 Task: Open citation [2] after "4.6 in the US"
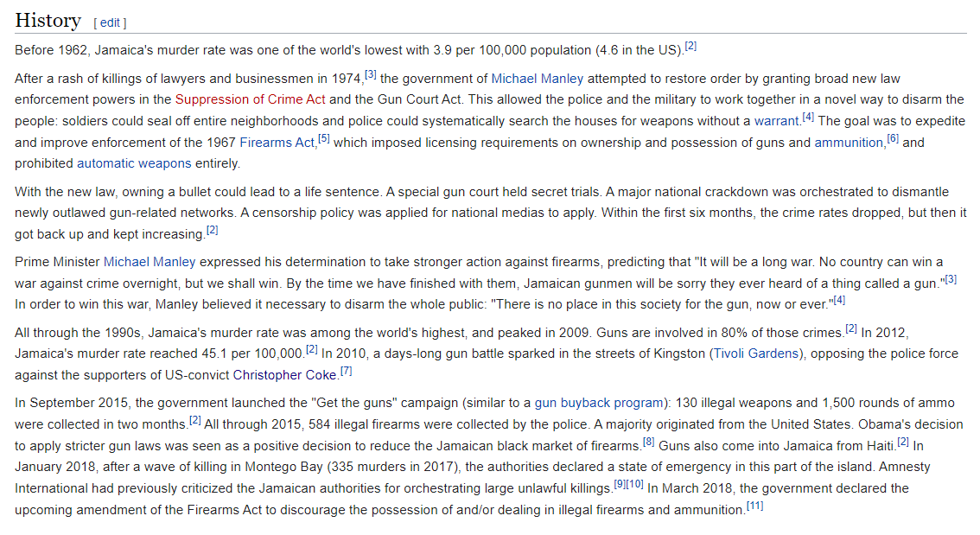(690, 46)
